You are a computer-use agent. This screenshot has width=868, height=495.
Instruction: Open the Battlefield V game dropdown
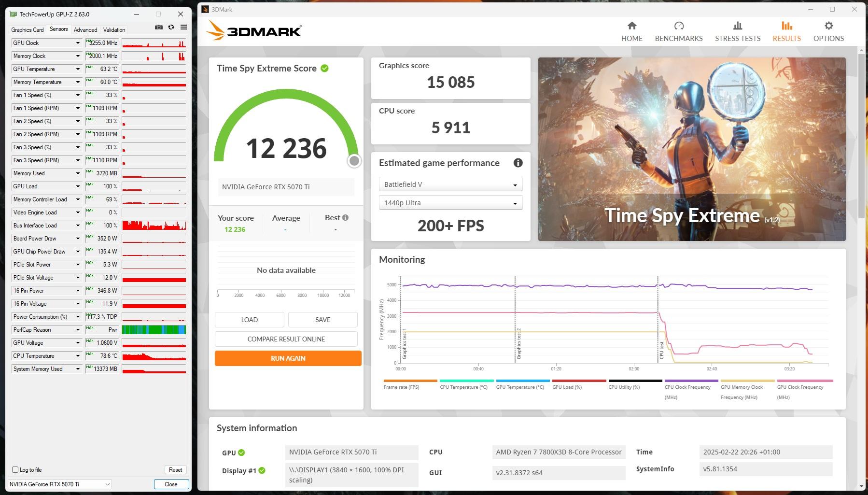(x=450, y=184)
